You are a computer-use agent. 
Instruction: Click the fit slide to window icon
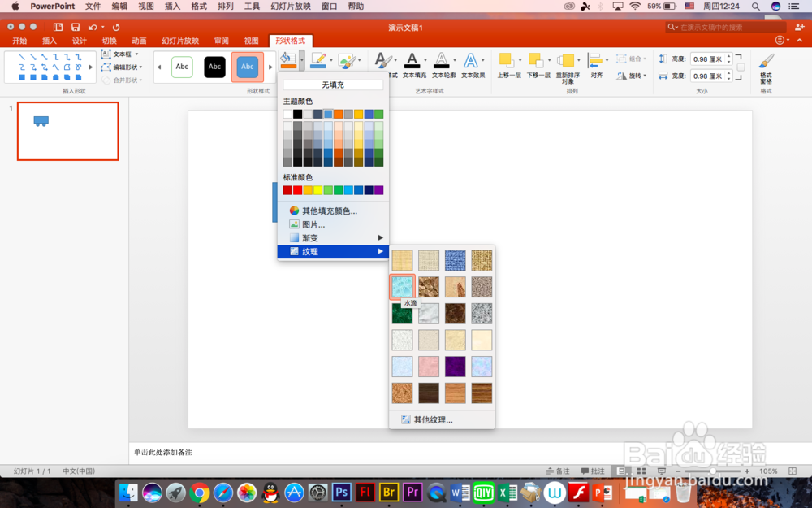point(793,471)
